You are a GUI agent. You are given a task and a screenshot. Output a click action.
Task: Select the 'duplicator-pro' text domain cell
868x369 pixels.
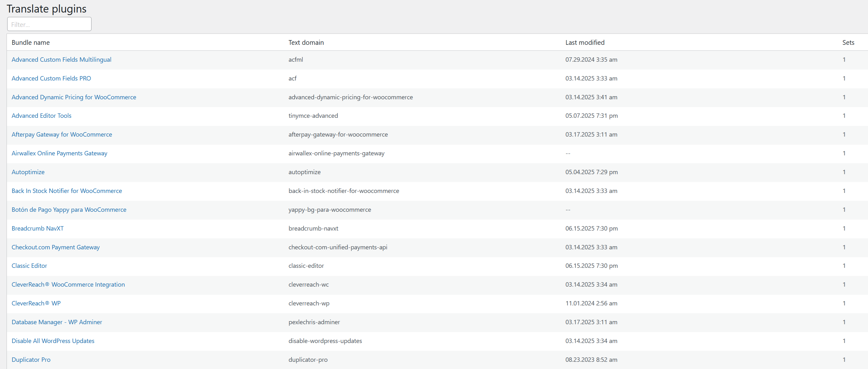click(x=308, y=360)
